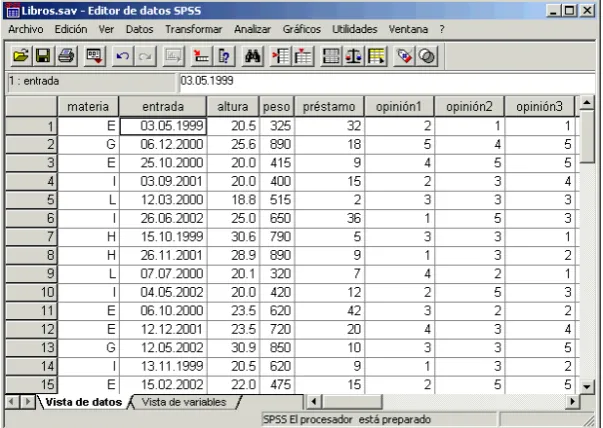Open the Ver menu
Image resolution: width=603 pixels, height=428 pixels.
tap(106, 29)
